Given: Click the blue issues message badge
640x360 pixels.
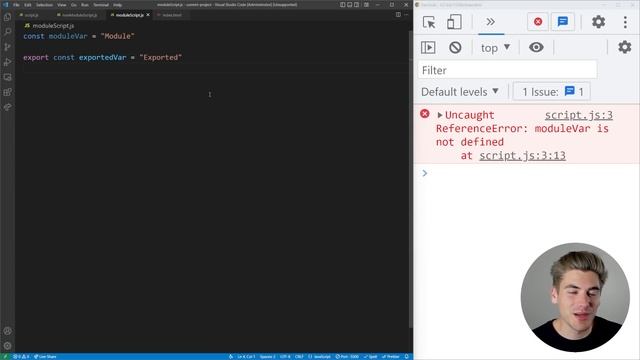Looking at the screenshot, I should (563, 22).
